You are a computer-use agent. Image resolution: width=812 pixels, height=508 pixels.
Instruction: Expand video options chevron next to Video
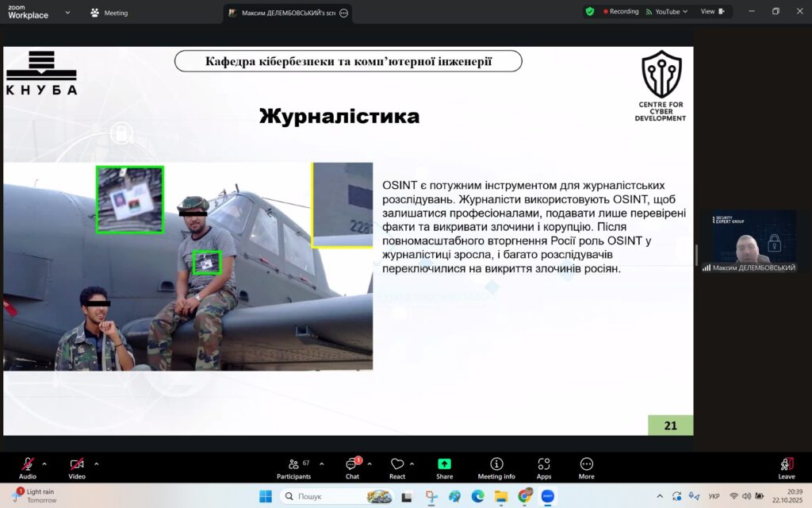click(97, 464)
